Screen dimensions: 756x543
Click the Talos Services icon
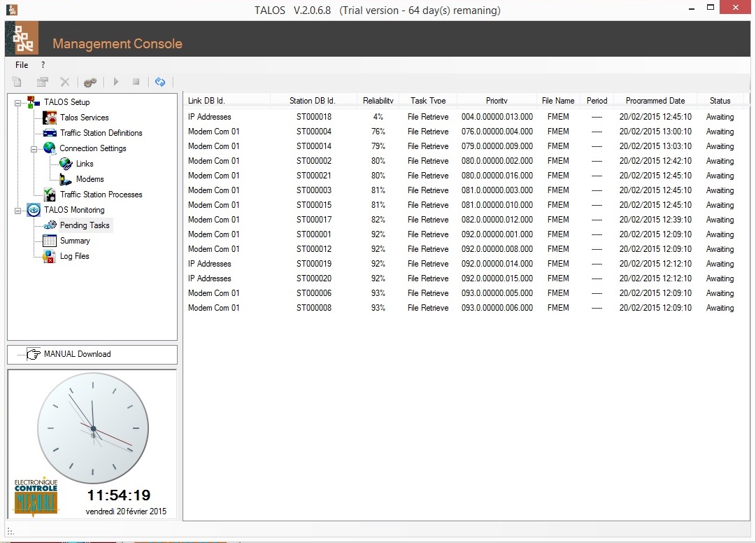[x=50, y=117]
